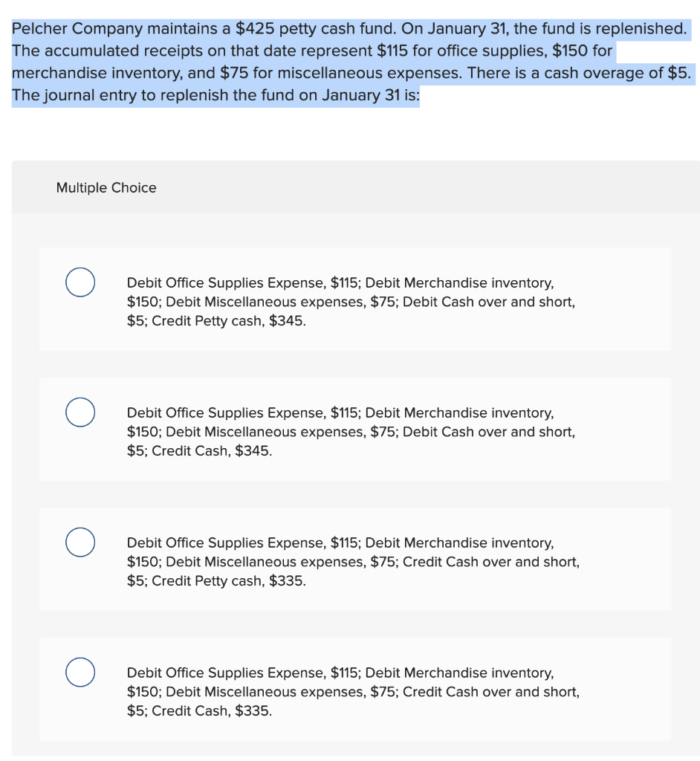This screenshot has width=700, height=761.
Task: Select the radio button for 'Credit Petty cash, $335'
Action: pos(80,542)
